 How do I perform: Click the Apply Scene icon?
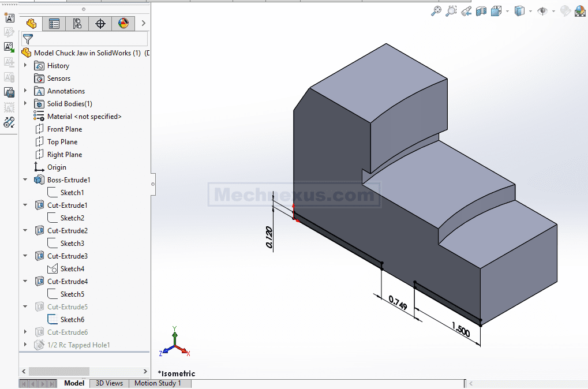coord(580,11)
